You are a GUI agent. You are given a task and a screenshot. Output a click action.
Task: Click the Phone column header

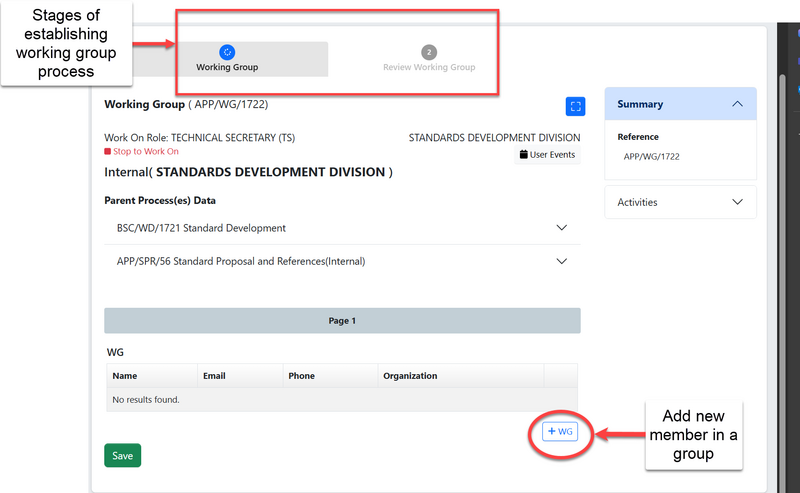click(301, 376)
